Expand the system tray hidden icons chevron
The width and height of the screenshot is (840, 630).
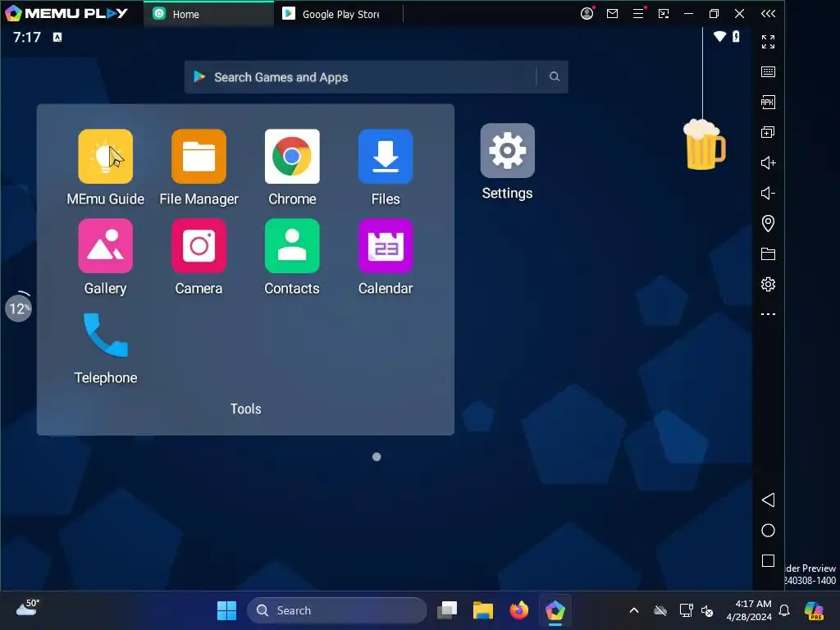(634, 610)
